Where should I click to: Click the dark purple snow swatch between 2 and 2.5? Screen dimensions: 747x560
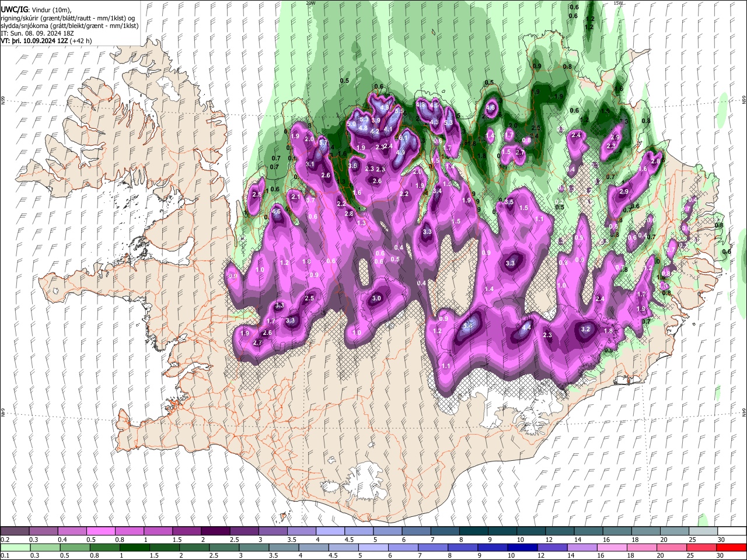click(x=215, y=531)
